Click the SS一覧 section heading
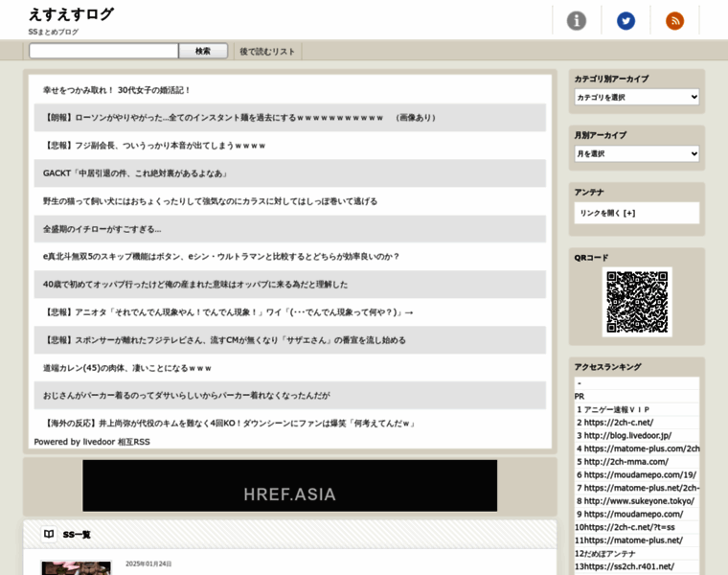 [x=77, y=535]
